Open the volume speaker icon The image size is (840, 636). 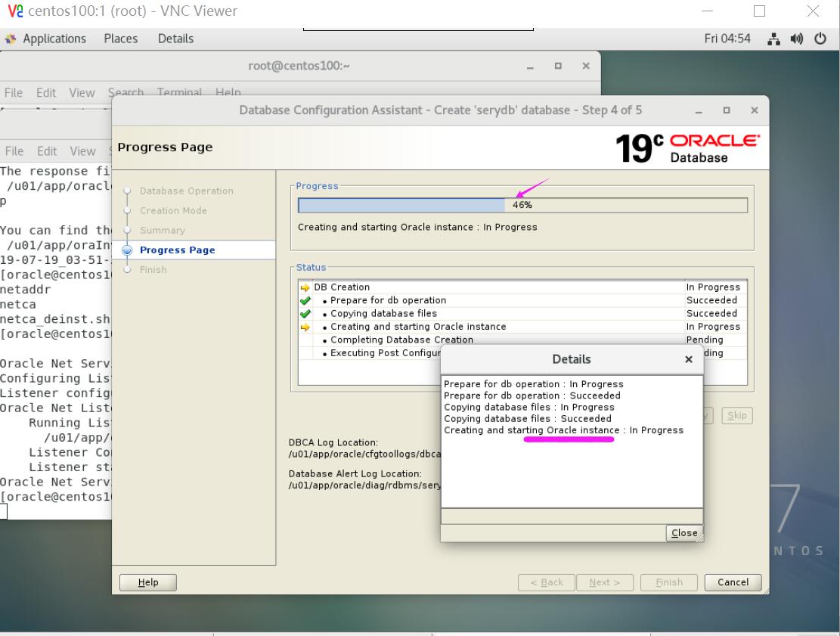(797, 39)
